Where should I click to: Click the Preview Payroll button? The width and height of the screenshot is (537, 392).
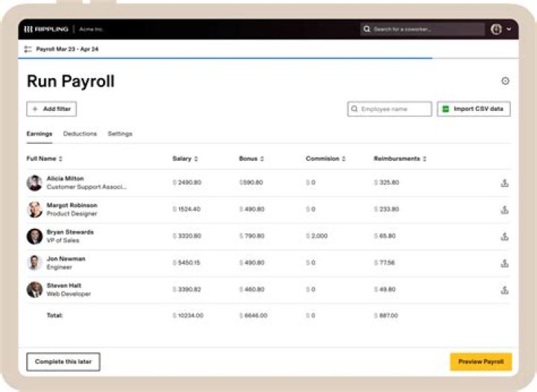point(480,362)
